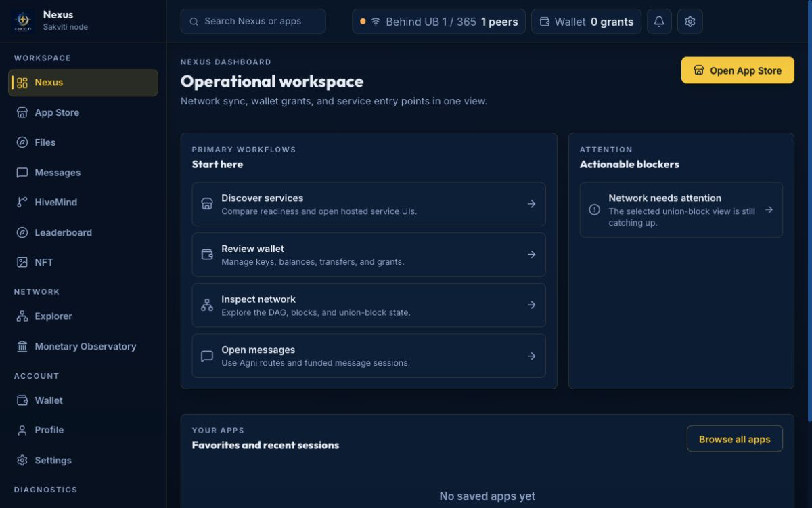812x508 pixels.
Task: Click the Operational workspace heading
Action: pyautogui.click(x=272, y=81)
